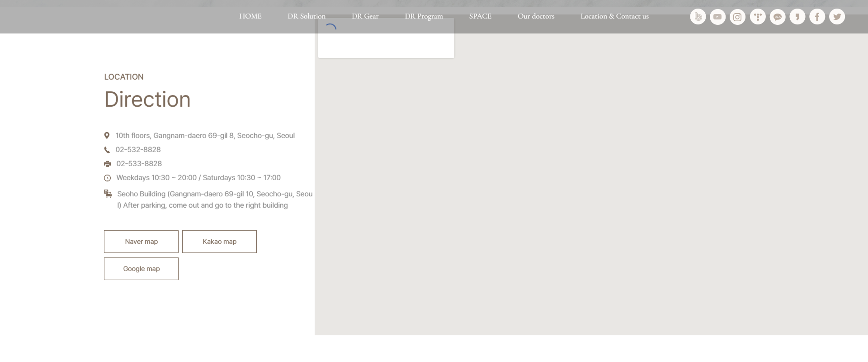Open the DR Solution menu
This screenshot has width=868, height=362.
click(x=306, y=16)
